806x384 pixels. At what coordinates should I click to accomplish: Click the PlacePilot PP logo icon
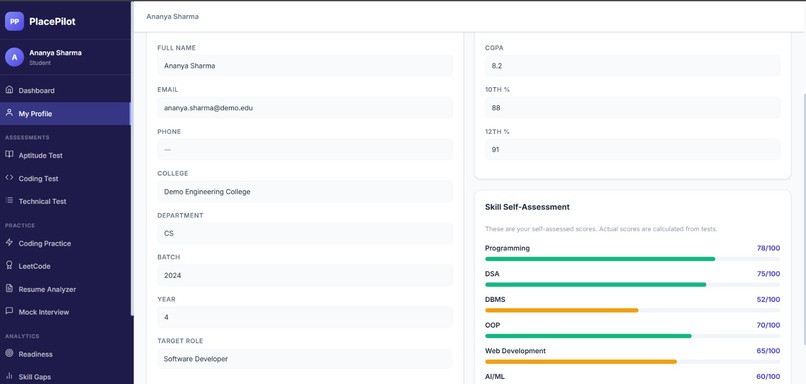[x=14, y=21]
